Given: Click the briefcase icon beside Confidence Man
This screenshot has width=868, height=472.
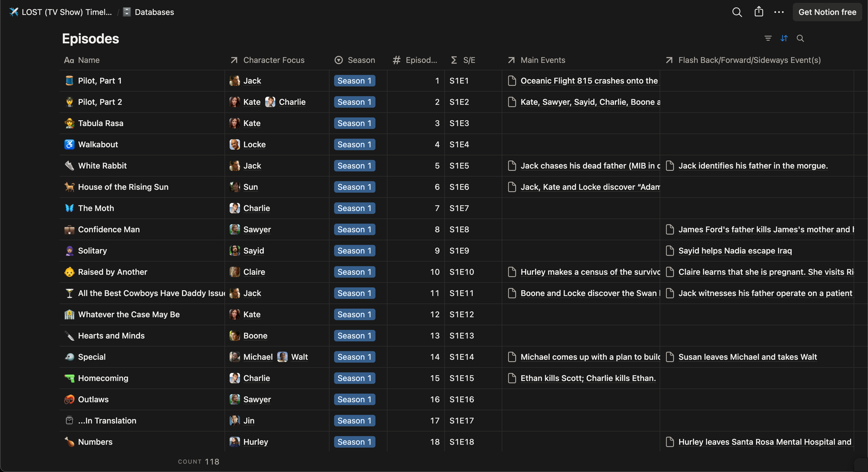Looking at the screenshot, I should coord(69,229).
